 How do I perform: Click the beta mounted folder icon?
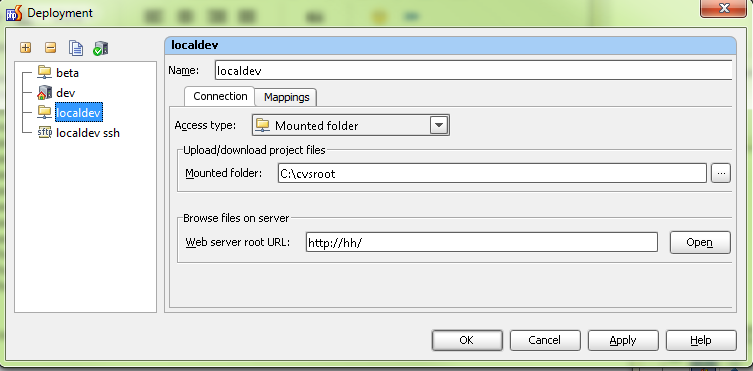coord(45,73)
